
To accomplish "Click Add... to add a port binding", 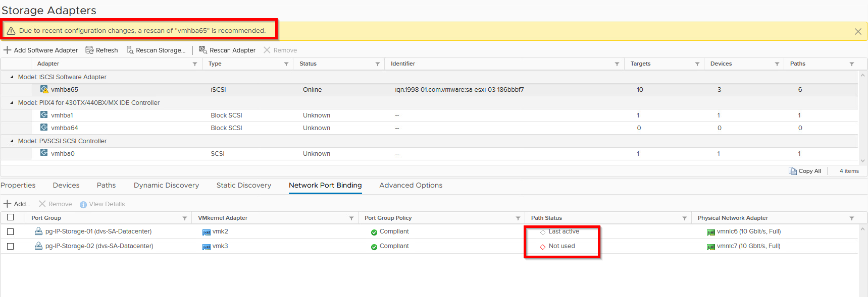I will point(17,204).
